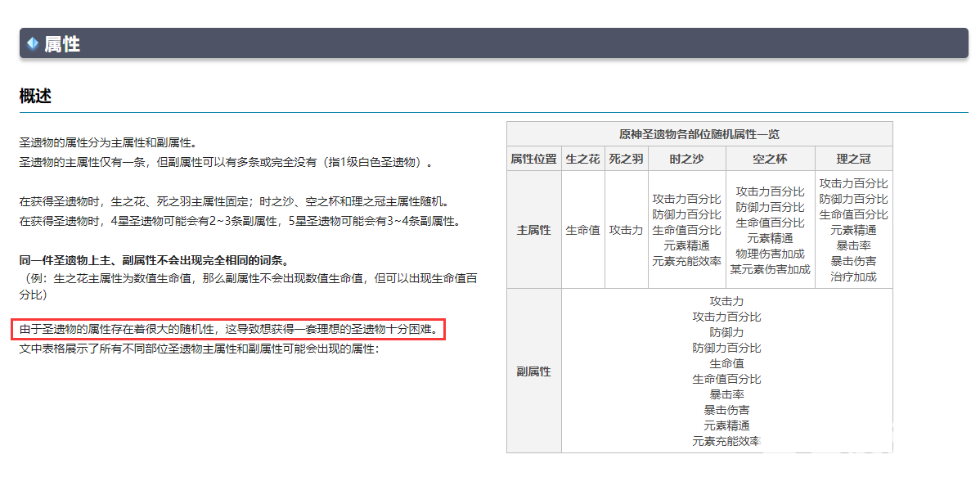Click 元素精通 in the 空之杯 column
The width and height of the screenshot is (980, 477).
[770, 238]
